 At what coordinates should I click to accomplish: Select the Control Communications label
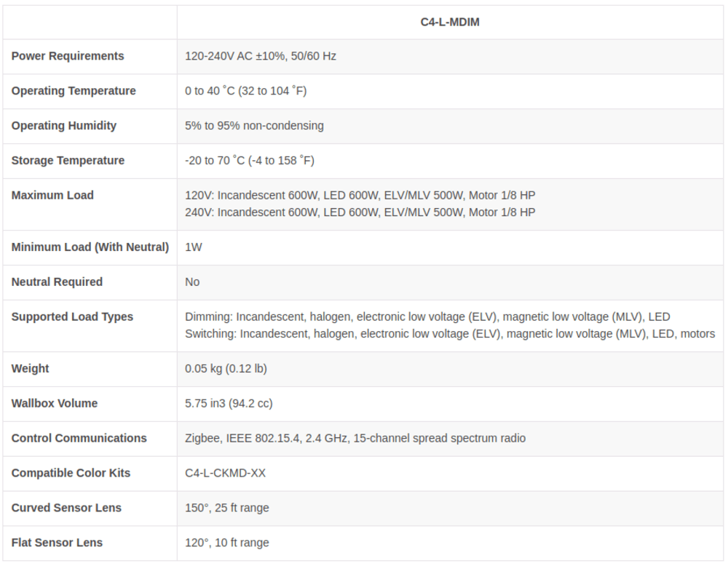[79, 439]
